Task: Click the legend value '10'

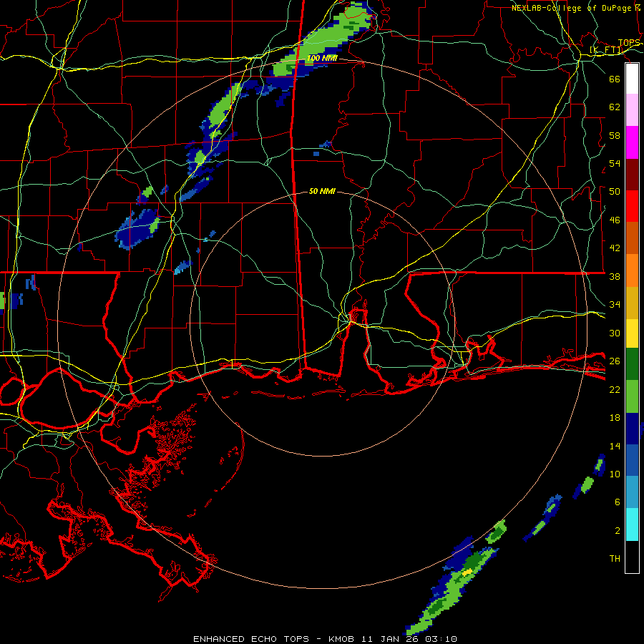Action: [x=615, y=474]
